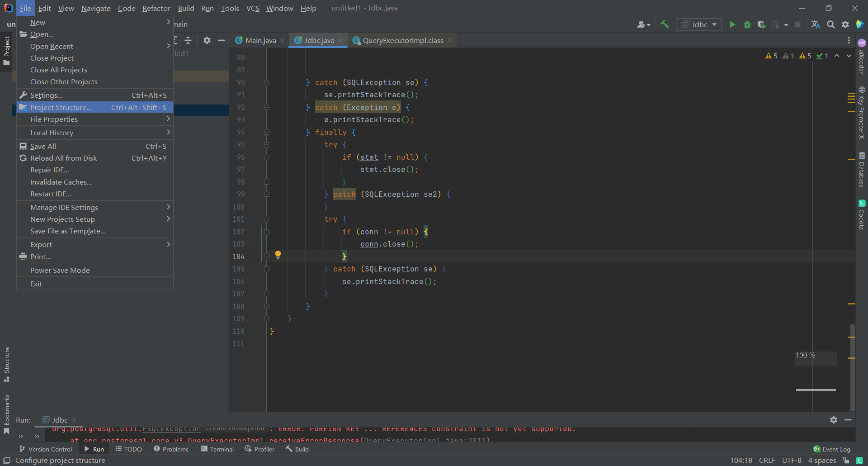This screenshot has width=868, height=466.
Task: Open Run panel settings gear icon
Action: [833, 420]
